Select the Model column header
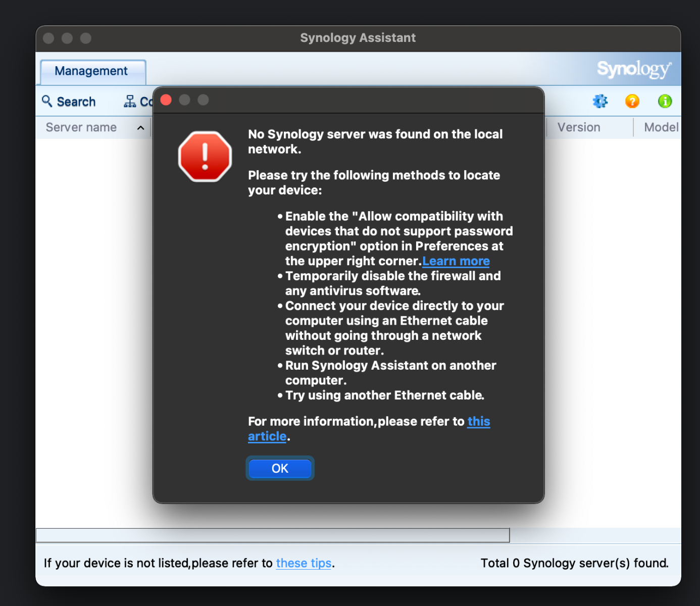 (658, 127)
